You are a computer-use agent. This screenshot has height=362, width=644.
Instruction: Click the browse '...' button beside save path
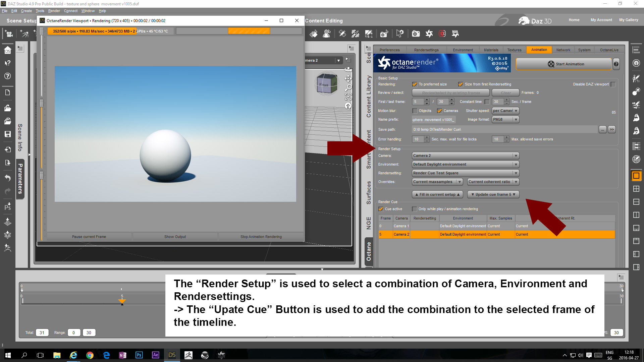coord(602,129)
